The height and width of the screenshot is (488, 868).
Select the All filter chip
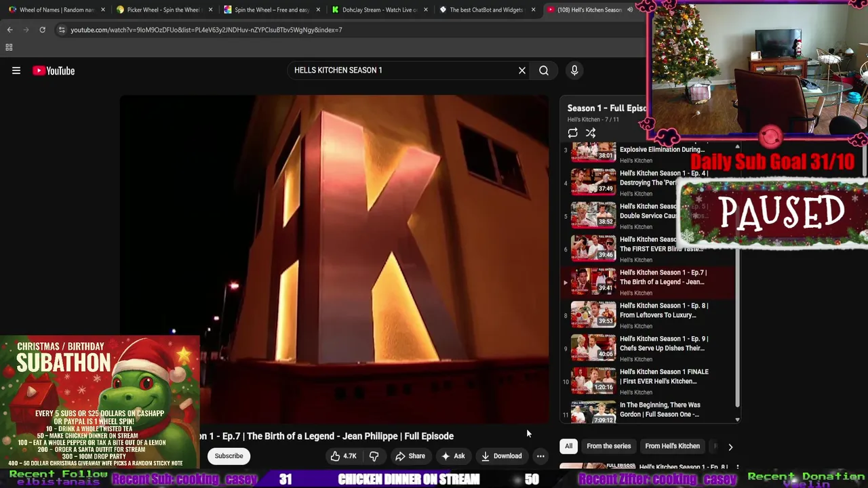(569, 446)
